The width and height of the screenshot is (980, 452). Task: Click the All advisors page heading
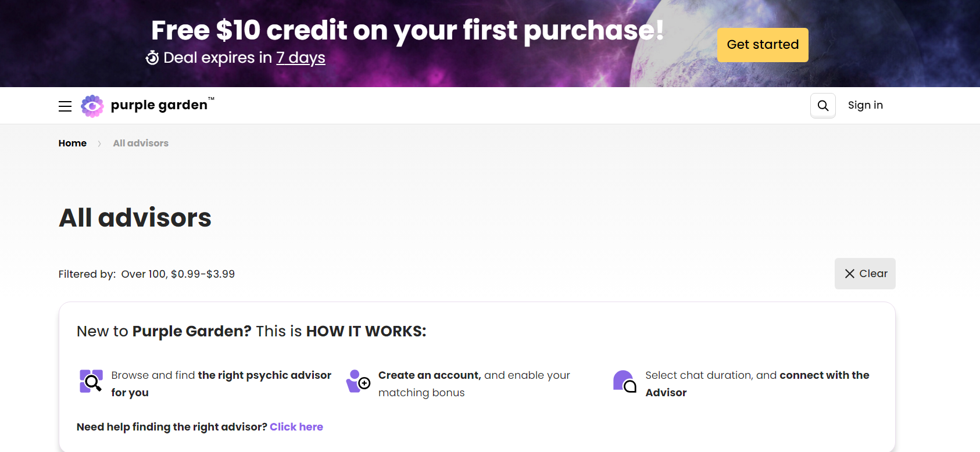pyautogui.click(x=135, y=218)
